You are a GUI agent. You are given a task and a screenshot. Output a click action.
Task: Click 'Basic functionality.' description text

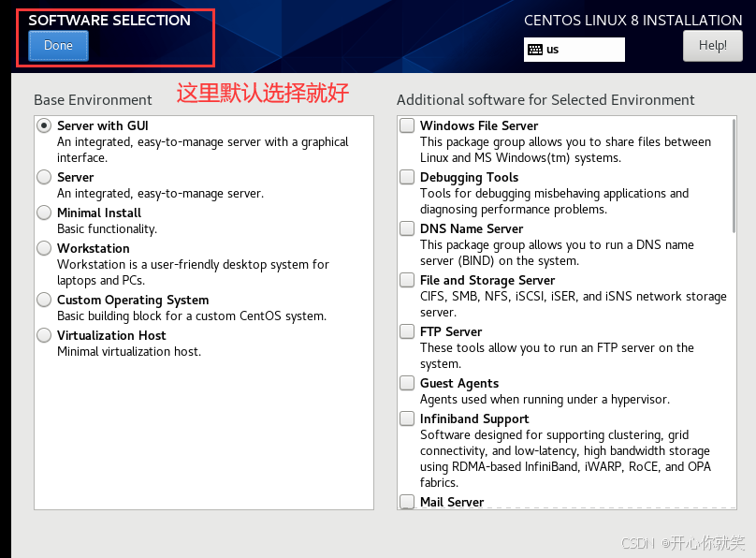tap(107, 229)
